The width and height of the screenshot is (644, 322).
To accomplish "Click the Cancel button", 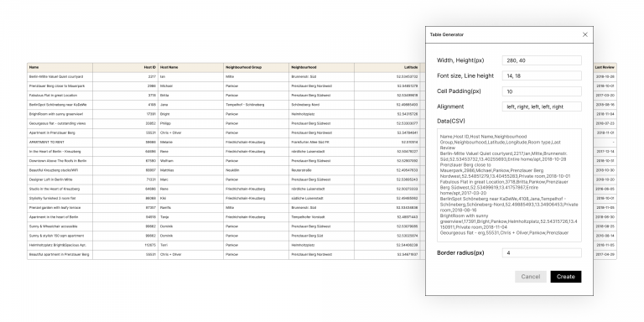I will coord(531,277).
